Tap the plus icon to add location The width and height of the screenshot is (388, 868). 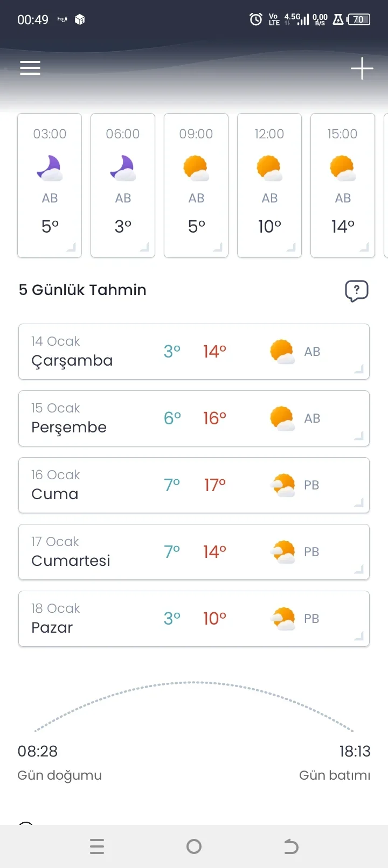[x=362, y=68]
